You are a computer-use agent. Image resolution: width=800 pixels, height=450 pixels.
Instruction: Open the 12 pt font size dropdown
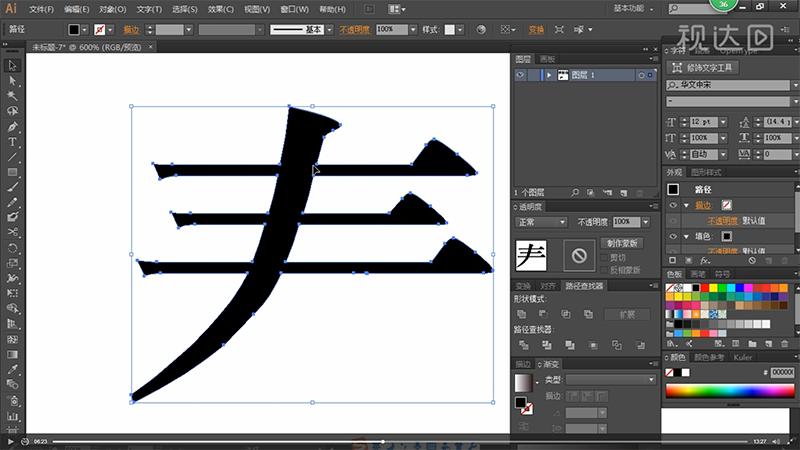(x=723, y=122)
